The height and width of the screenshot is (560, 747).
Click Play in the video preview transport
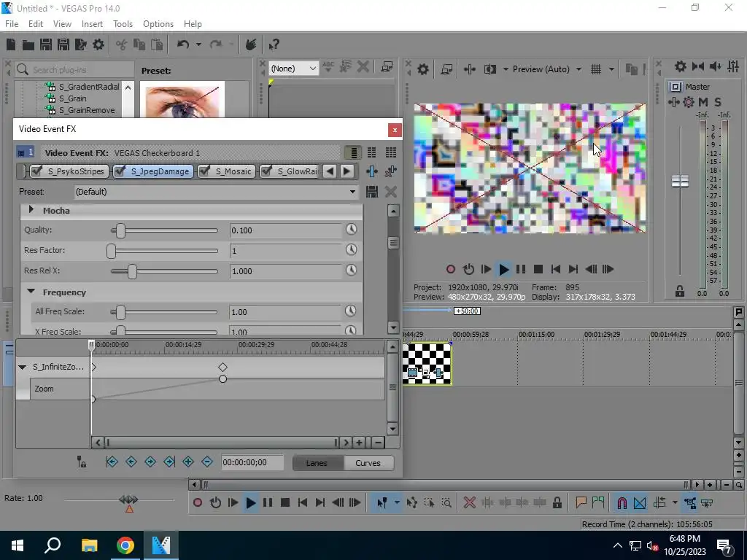coord(503,270)
